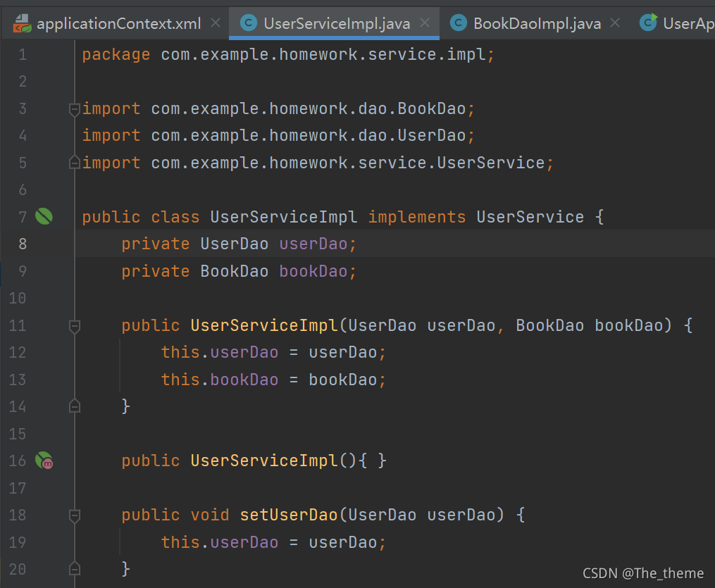This screenshot has width=715, height=588.
Task: Click UserService in the line 5 import
Action: point(491,163)
